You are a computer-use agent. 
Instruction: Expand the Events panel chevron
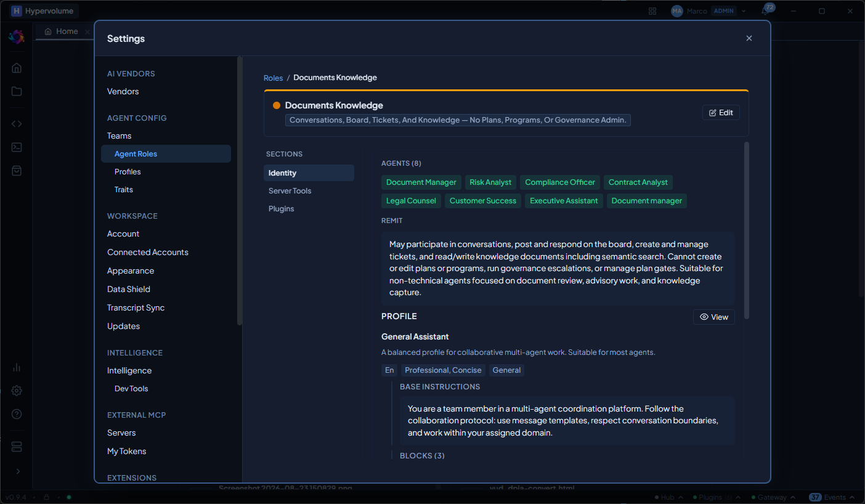(852, 497)
